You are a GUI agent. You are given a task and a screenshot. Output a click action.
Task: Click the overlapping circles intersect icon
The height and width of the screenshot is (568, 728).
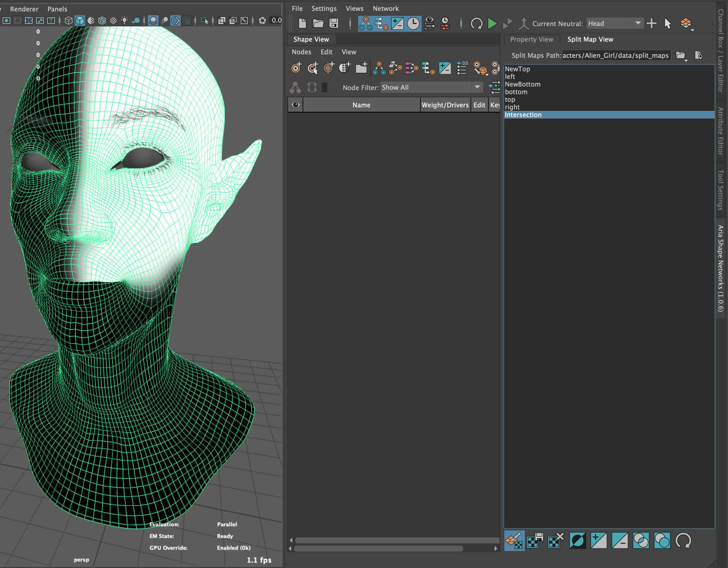click(x=641, y=540)
